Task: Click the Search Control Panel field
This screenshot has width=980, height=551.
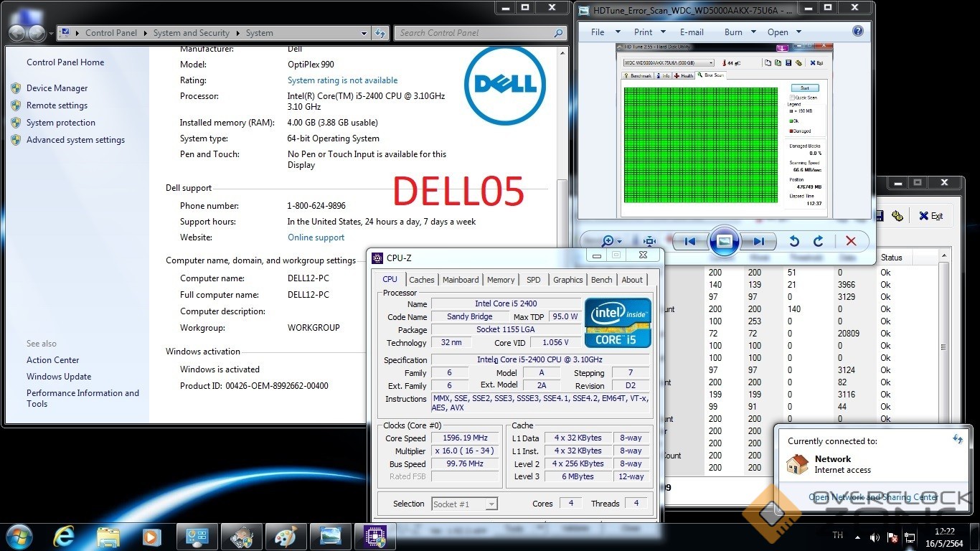Action: (473, 33)
